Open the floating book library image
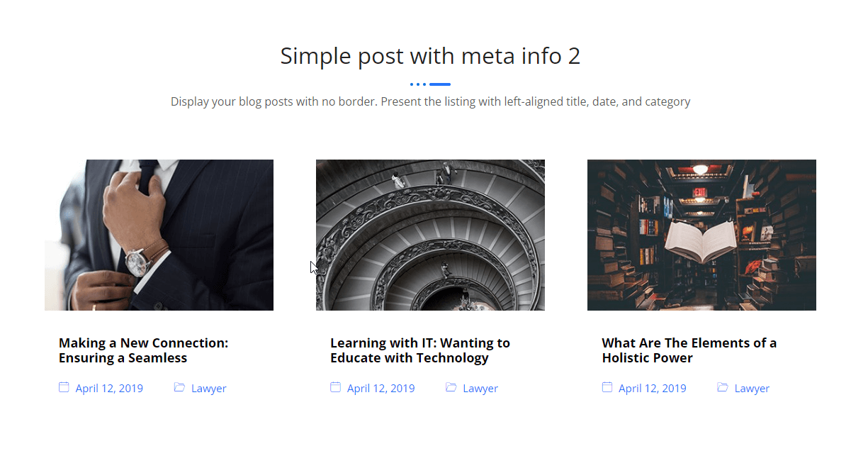Image resolution: width=868 pixels, height=456 pixels. [701, 235]
